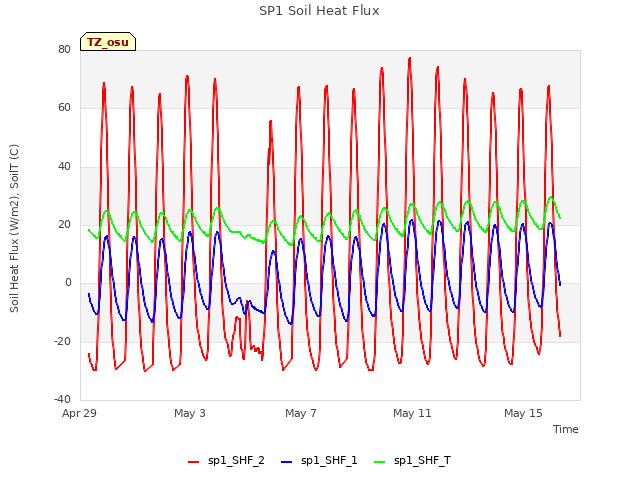
Task: Toggle the sp1_SHF_1 legend entry
Action: [319, 461]
